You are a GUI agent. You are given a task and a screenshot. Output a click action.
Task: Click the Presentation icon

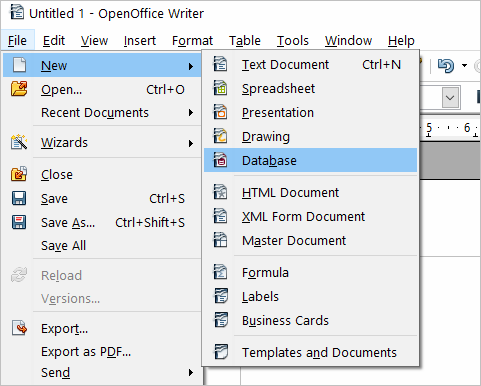(220, 112)
